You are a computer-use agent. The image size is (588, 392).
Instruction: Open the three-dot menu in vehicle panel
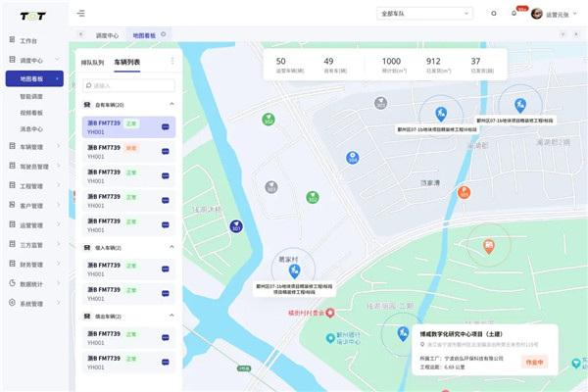[x=172, y=62]
